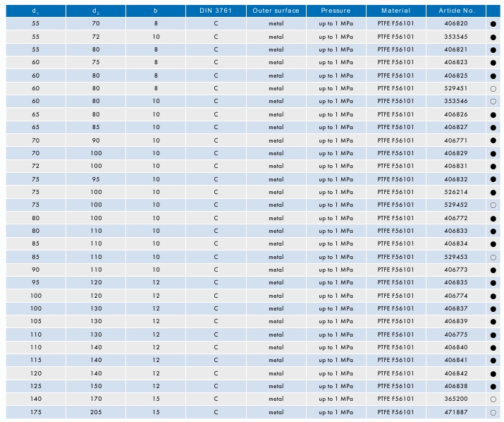Click the filled dot beside article 406775

[493, 334]
